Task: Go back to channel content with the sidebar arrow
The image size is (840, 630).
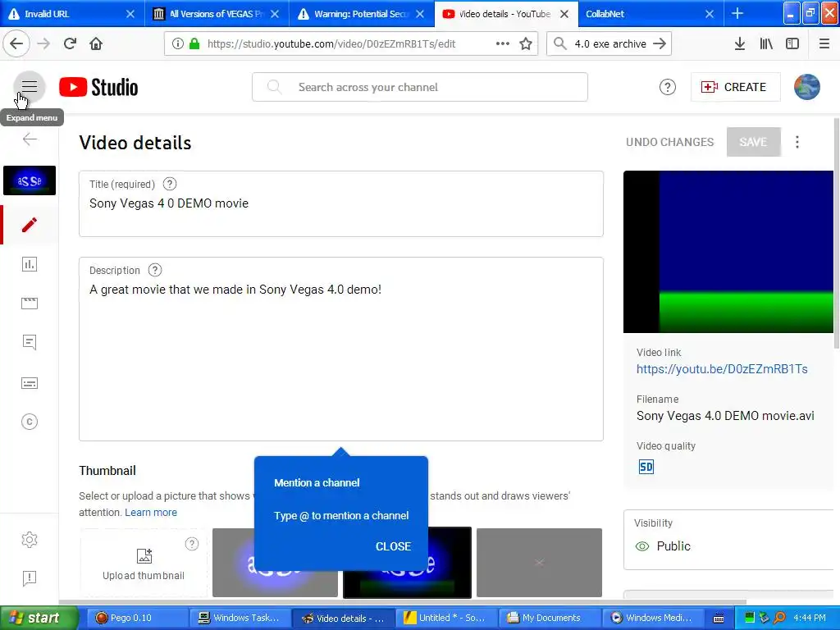Action: pos(30,139)
